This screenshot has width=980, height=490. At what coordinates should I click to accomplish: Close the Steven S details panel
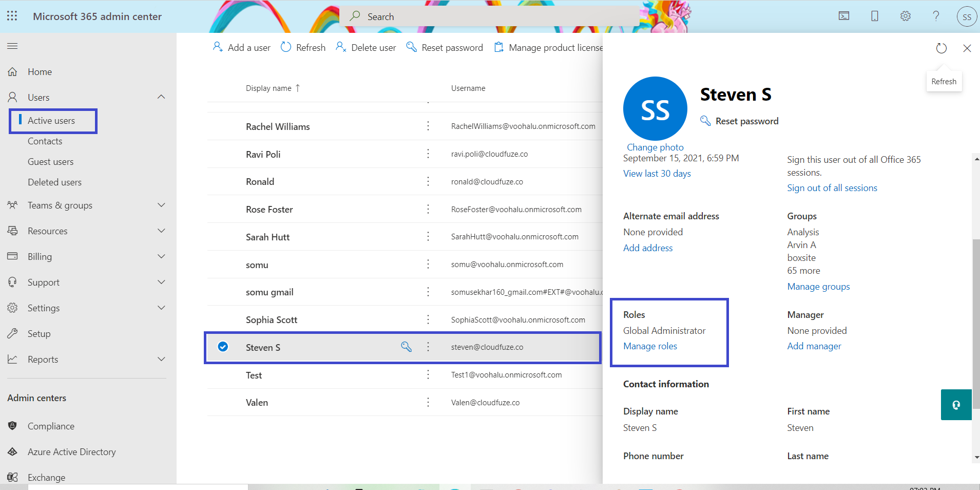pyautogui.click(x=967, y=48)
